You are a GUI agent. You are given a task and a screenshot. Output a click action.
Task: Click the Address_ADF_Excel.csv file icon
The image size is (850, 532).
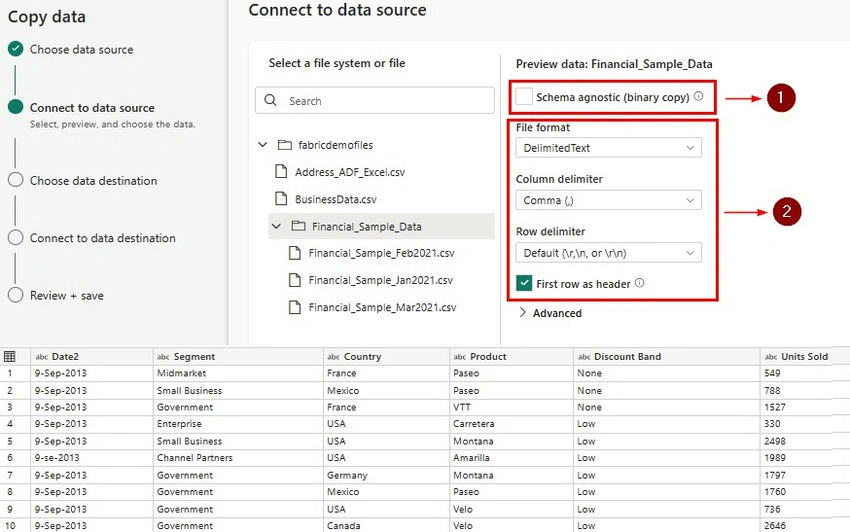click(x=281, y=171)
